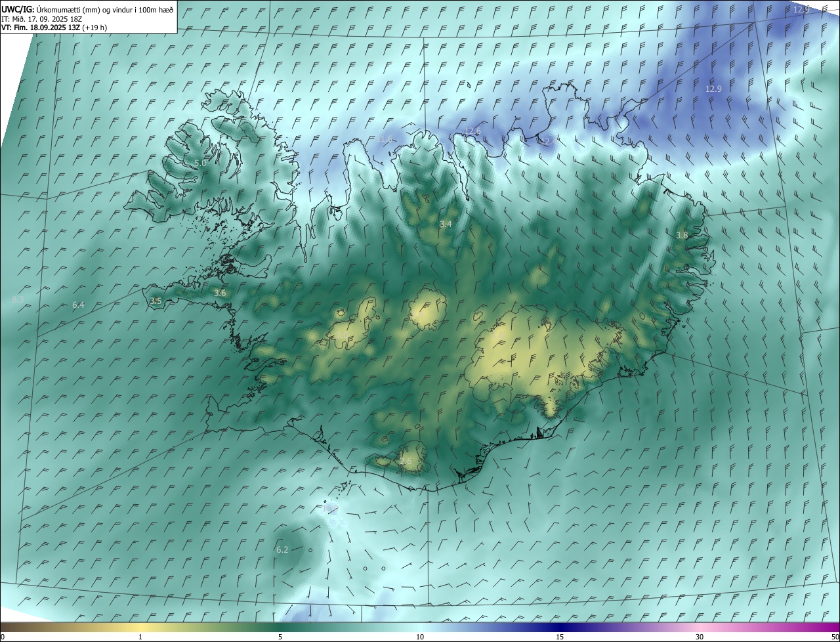Click the precipitation colour scale bar
Screen dimensions: 840x642
(x=420, y=628)
